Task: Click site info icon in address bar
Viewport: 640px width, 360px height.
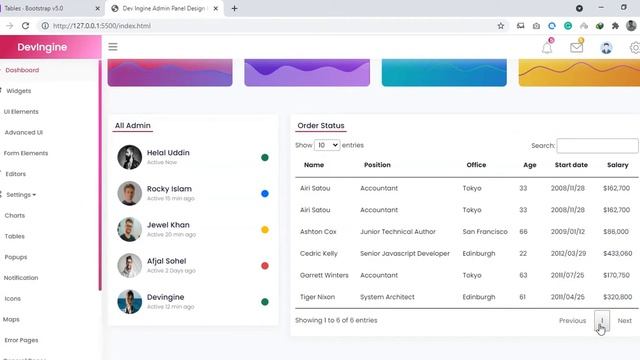Action: pos(45,26)
